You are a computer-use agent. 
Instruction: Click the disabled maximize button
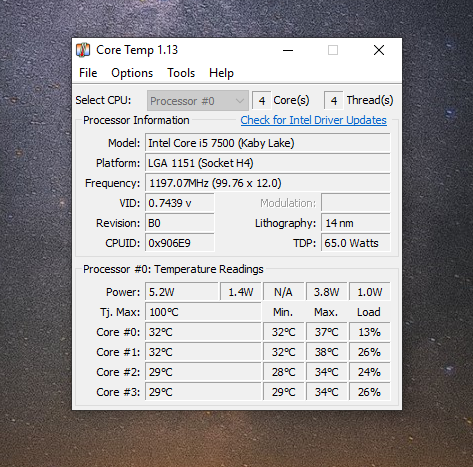[x=333, y=50]
